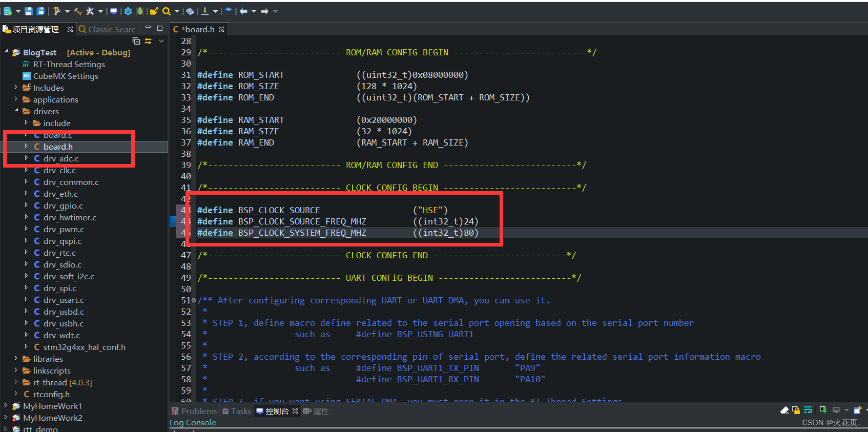This screenshot has width=868, height=432.
Task: Open the terminal monitor icon
Action: [114, 11]
